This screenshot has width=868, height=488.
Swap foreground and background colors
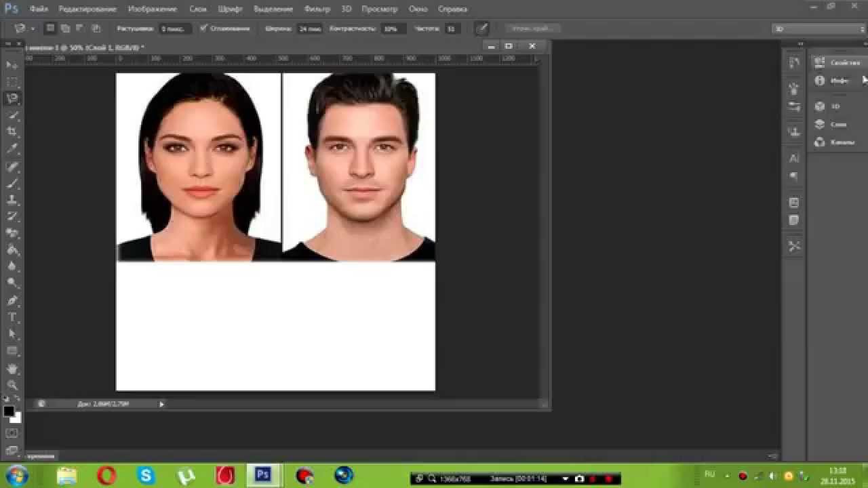[x=18, y=399]
